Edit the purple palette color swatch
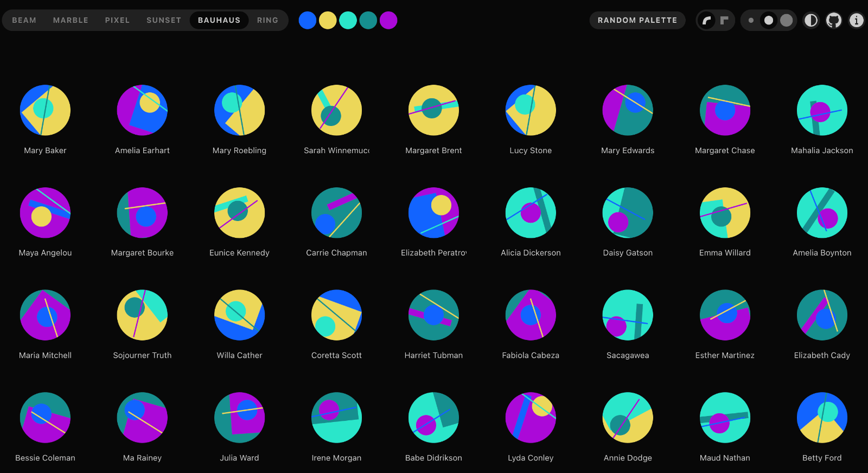 [388, 21]
